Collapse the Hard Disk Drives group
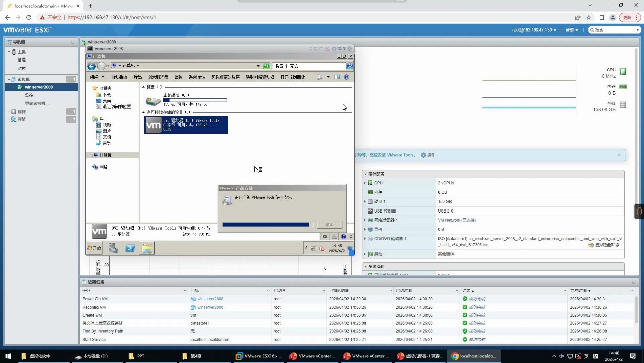The width and height of the screenshot is (644, 363). point(143,87)
